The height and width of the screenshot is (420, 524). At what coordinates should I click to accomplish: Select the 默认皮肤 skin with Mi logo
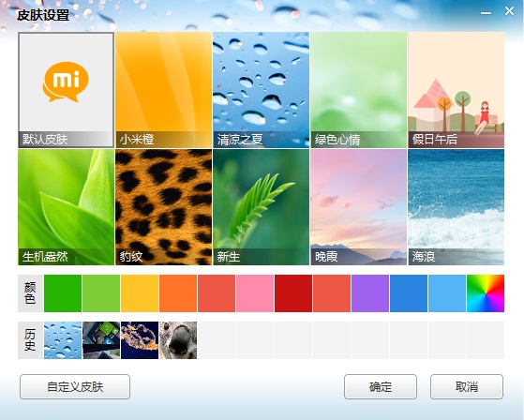(66, 90)
